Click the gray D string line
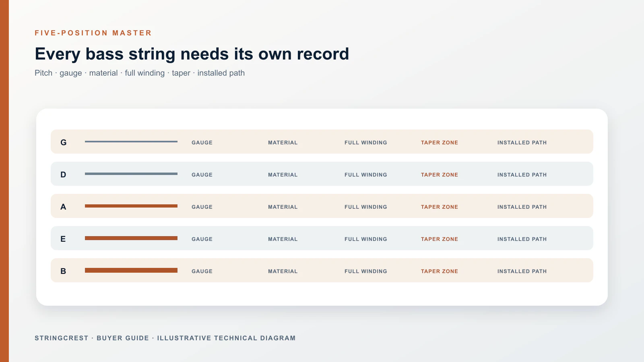This screenshot has width=644, height=362. point(131,174)
